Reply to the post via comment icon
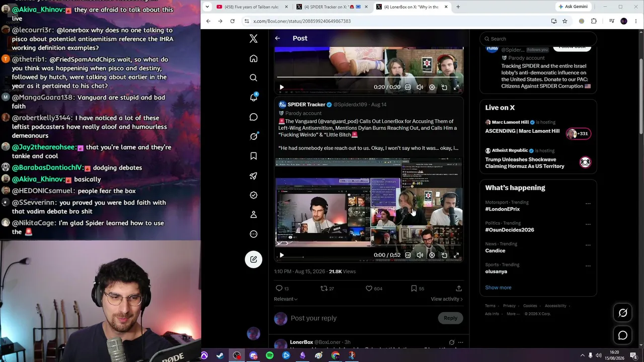 coord(279,288)
